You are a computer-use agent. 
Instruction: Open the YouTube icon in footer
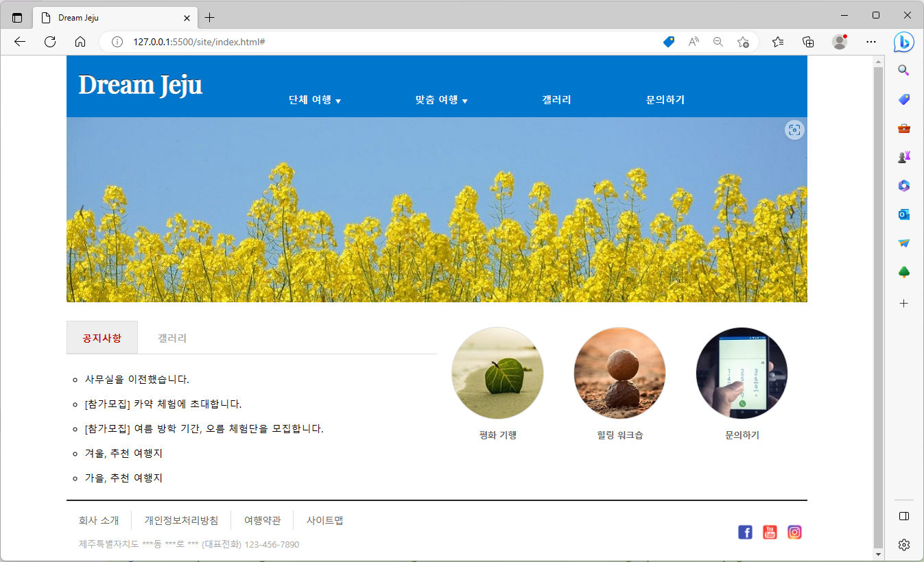pos(770,532)
